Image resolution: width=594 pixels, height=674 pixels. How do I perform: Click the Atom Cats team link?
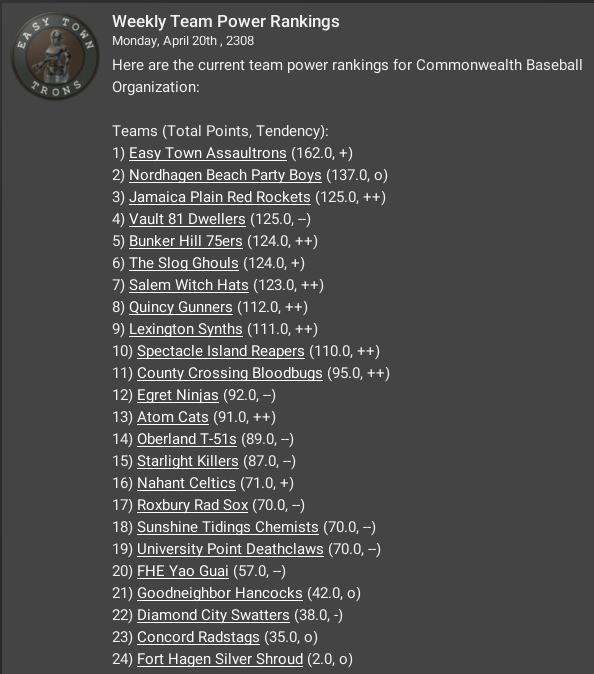pyautogui.click(x=172, y=417)
